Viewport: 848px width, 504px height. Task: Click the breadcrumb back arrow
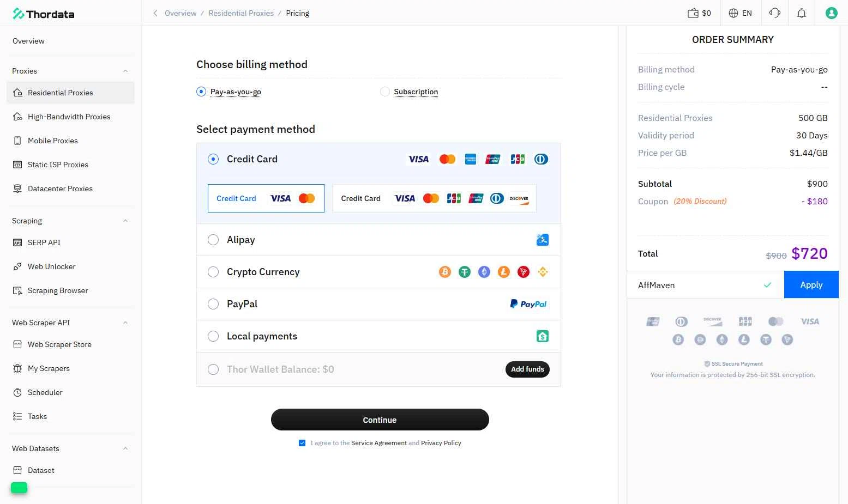click(x=155, y=13)
